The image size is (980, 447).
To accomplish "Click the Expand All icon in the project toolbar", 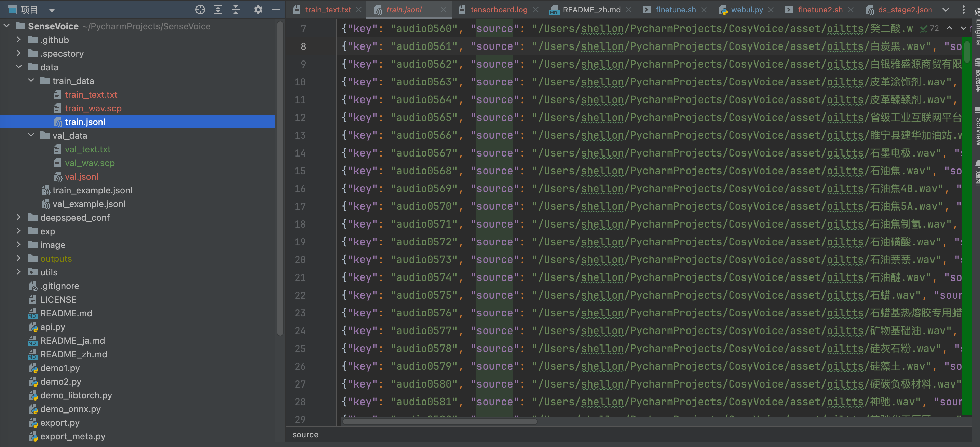I will pyautogui.click(x=218, y=10).
